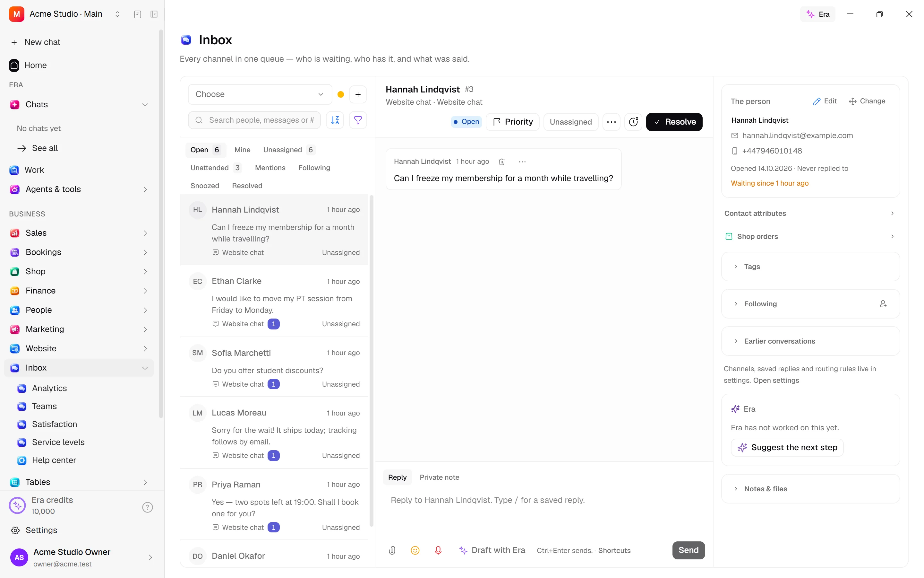The height and width of the screenshot is (578, 924).
Task: Expand the Tags section
Action: click(810, 267)
